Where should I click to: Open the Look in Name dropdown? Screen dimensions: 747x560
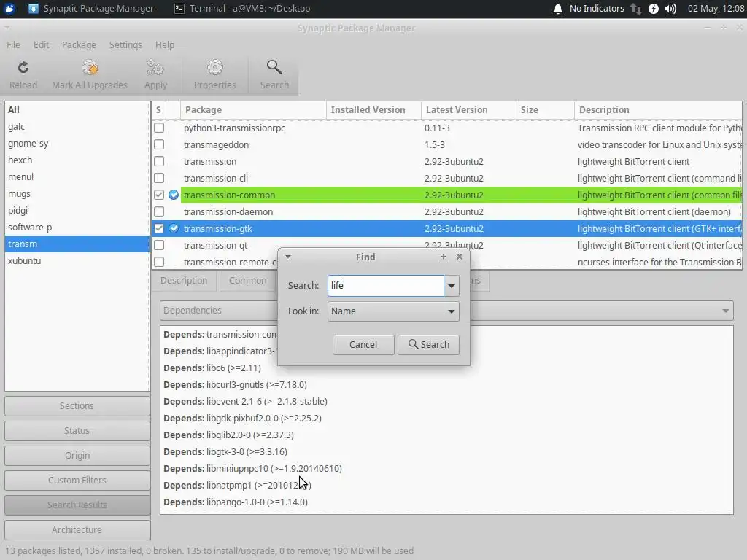click(x=393, y=311)
